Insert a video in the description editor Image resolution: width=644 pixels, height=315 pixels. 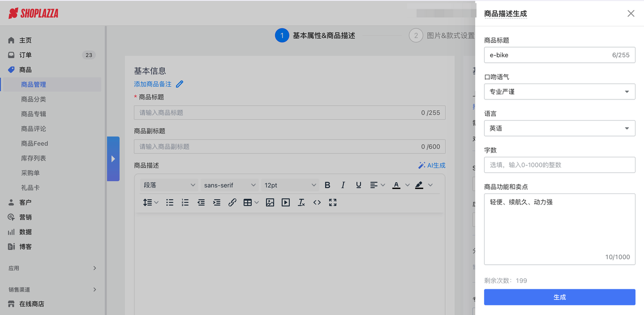click(285, 202)
